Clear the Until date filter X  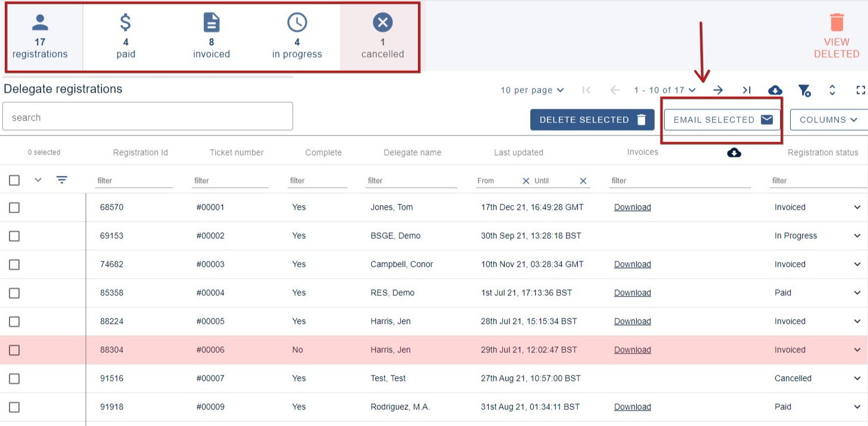tap(583, 181)
